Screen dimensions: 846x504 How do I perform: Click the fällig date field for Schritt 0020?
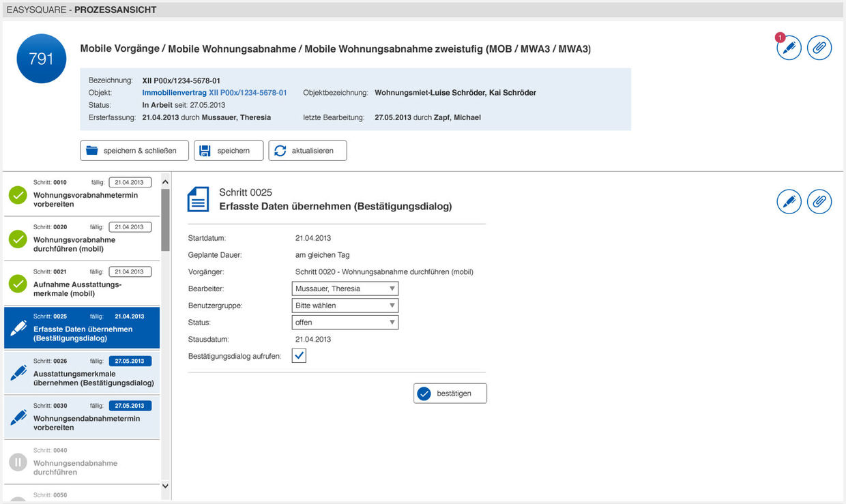pyautogui.click(x=130, y=226)
